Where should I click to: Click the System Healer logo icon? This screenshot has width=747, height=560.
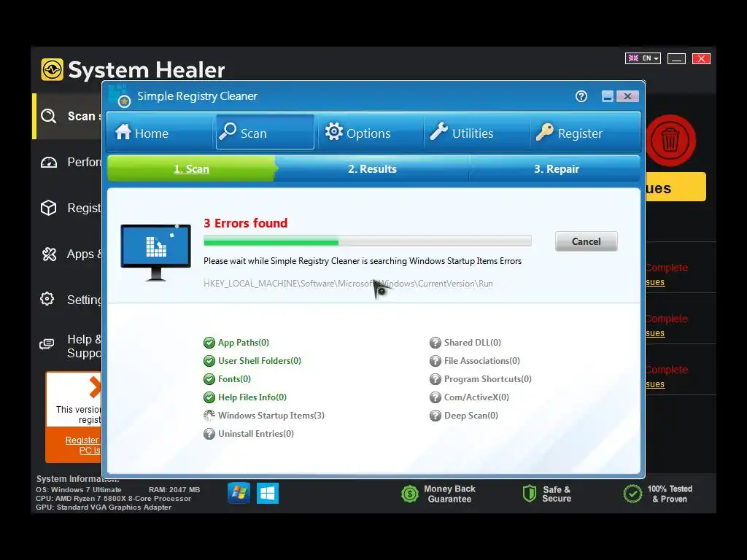52,69
